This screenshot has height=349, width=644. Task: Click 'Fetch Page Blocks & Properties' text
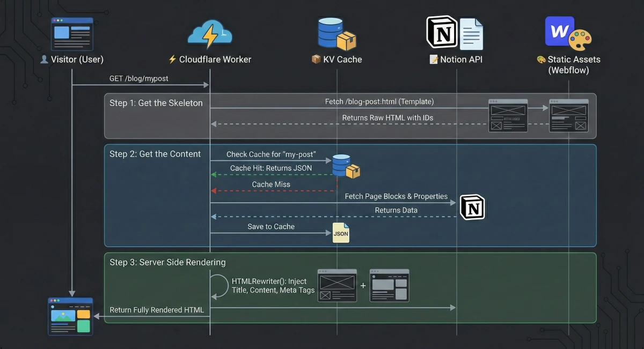pyautogui.click(x=396, y=196)
